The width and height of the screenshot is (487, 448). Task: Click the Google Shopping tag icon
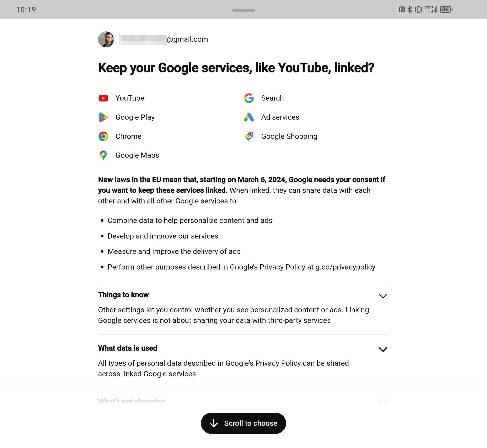249,137
